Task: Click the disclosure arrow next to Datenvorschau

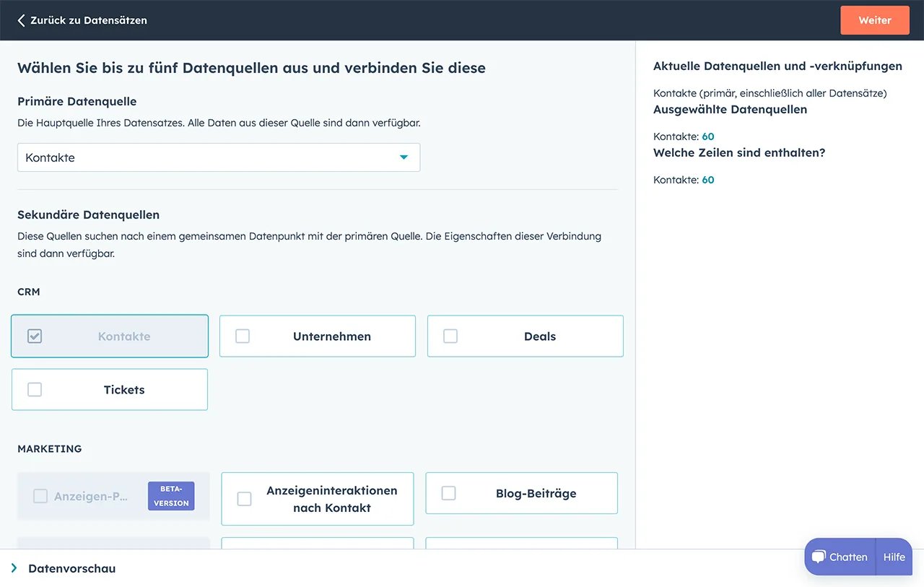Action: (x=12, y=568)
